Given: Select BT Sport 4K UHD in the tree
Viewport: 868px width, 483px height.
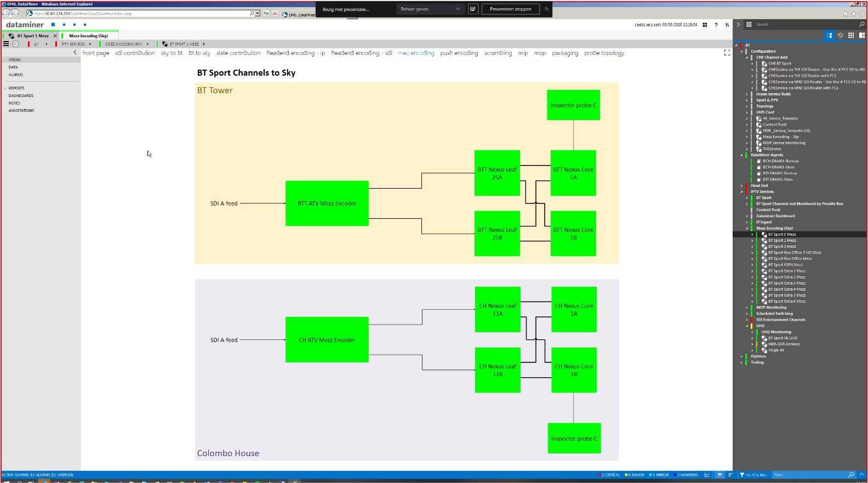Looking at the screenshot, I should (x=783, y=338).
